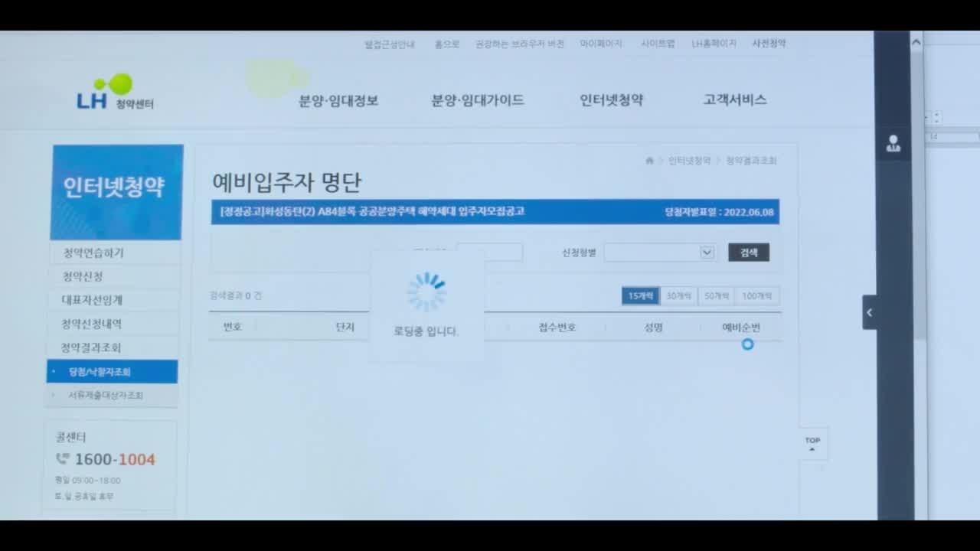Click the 사전청약 link in the top bar
Viewport: 980px width, 551px height.
point(769,44)
